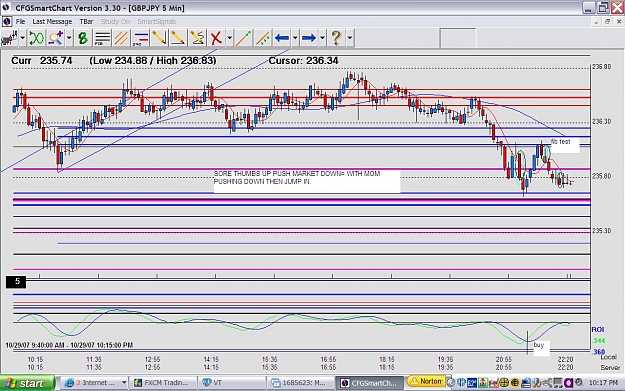Select the magnifier zoom tool

pyautogui.click(x=55, y=38)
